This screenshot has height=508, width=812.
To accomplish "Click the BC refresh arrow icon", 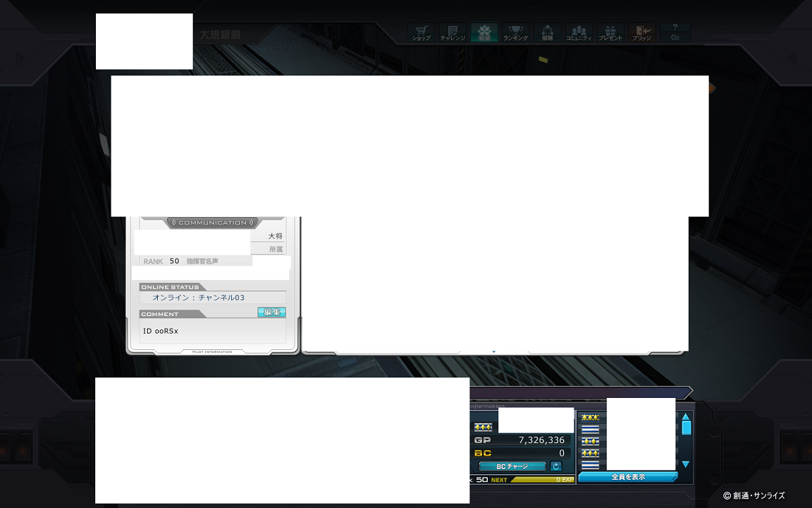I will [555, 466].
